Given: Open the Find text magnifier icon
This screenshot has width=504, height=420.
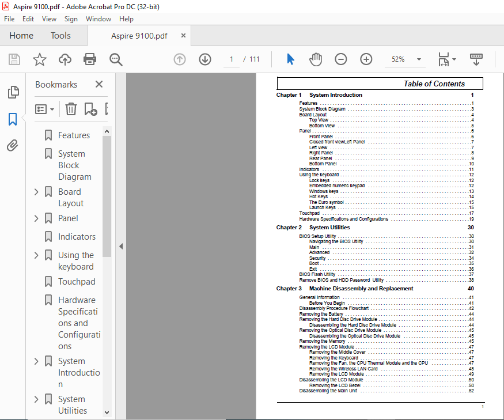Looking at the screenshot, I should pyautogui.click(x=116, y=59).
